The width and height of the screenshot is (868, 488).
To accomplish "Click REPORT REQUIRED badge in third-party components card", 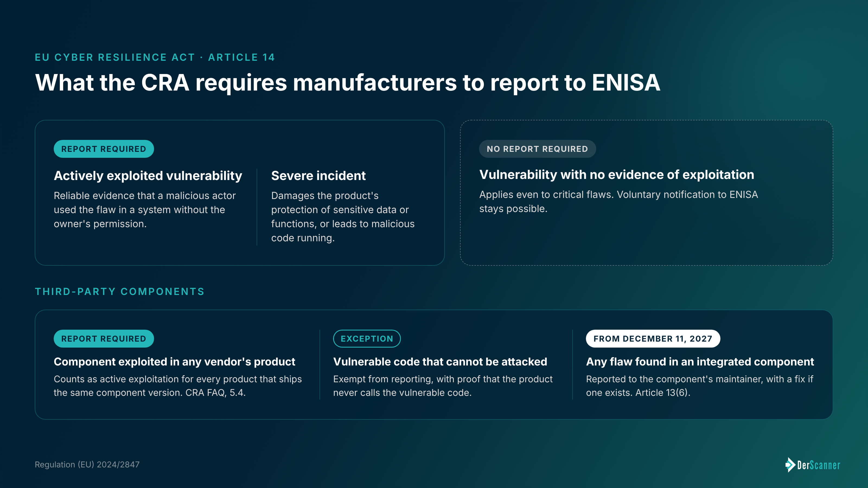I will 104,338.
